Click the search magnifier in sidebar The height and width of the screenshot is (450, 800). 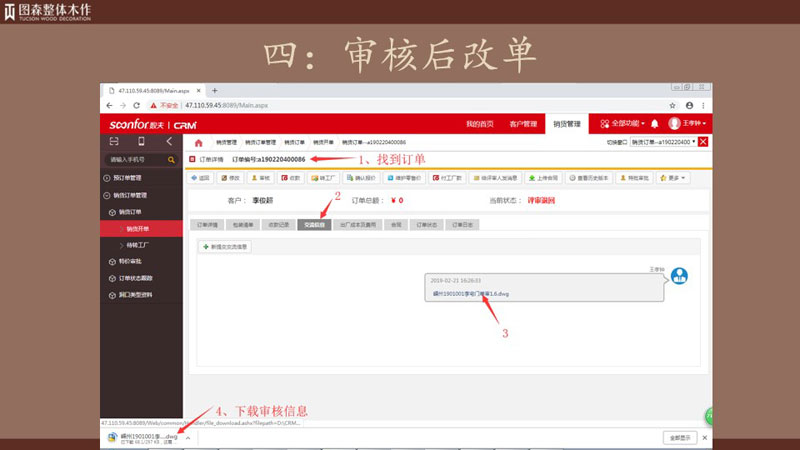[x=172, y=159]
